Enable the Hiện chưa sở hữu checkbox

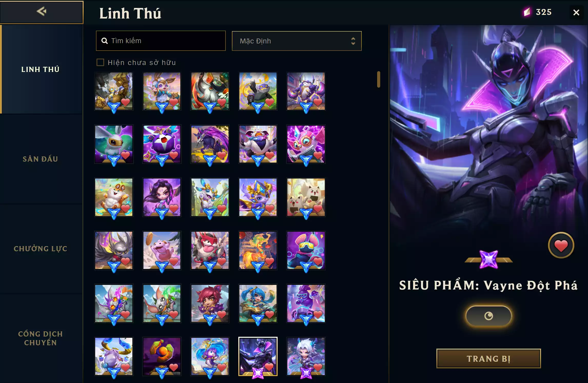(x=100, y=62)
